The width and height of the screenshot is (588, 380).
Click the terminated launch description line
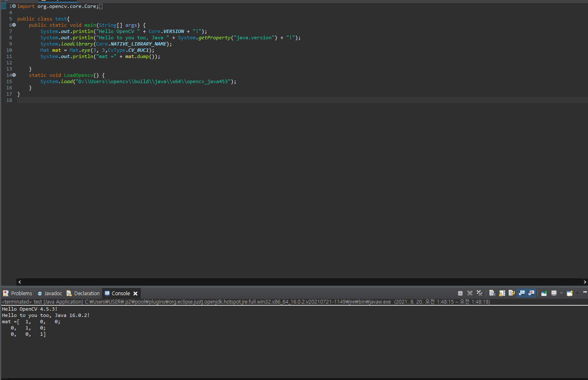[246, 301]
